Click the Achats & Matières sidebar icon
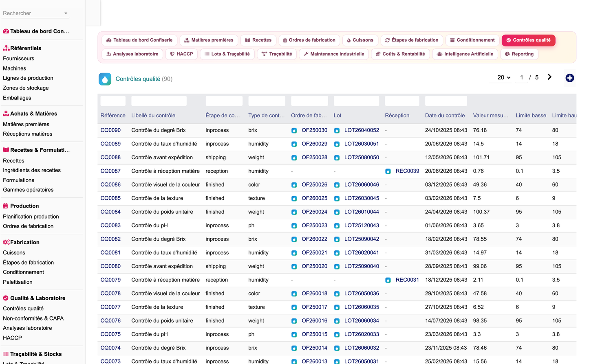 point(6,114)
